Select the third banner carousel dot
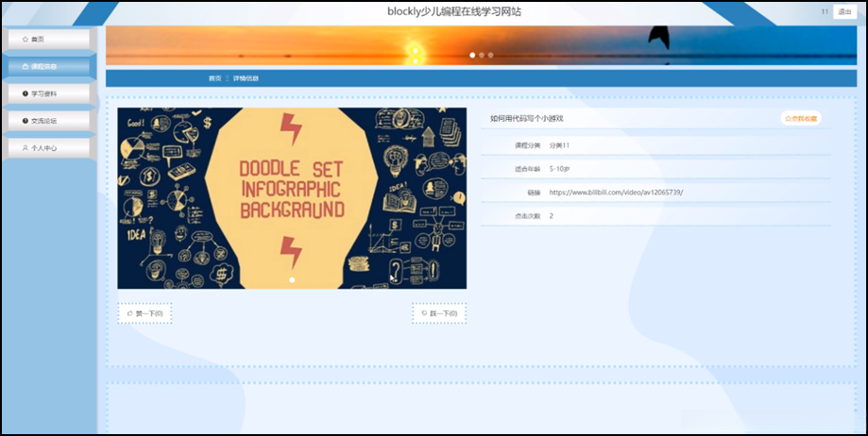This screenshot has height=436, width=868. pos(490,56)
